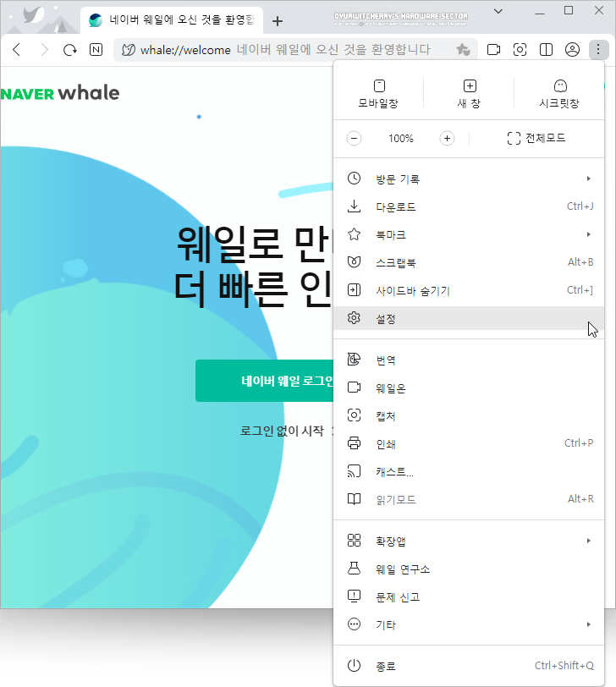Viewport: 616px width, 687px height.
Task: Click the 100% zoom level value
Action: point(401,139)
